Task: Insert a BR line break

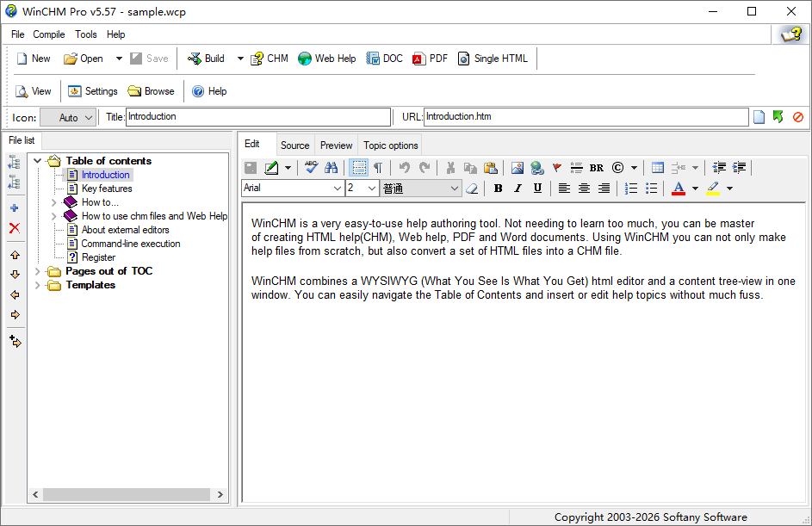Action: 597,168
